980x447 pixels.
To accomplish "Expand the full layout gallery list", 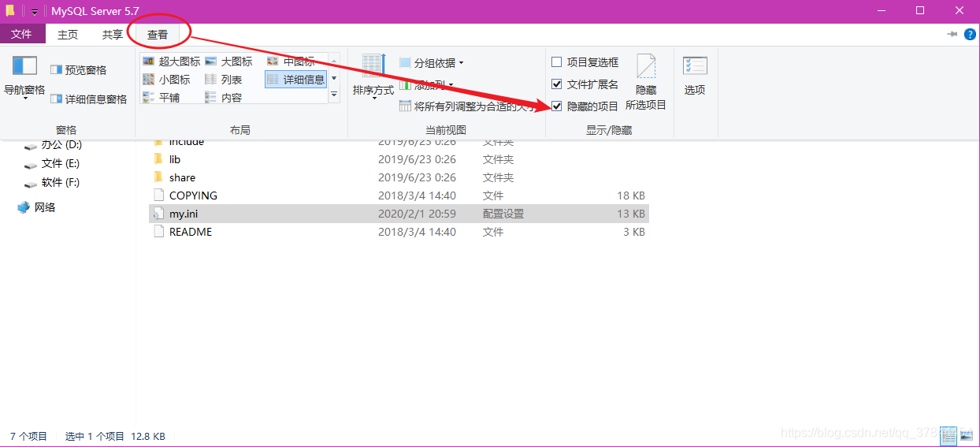I will coord(334,95).
